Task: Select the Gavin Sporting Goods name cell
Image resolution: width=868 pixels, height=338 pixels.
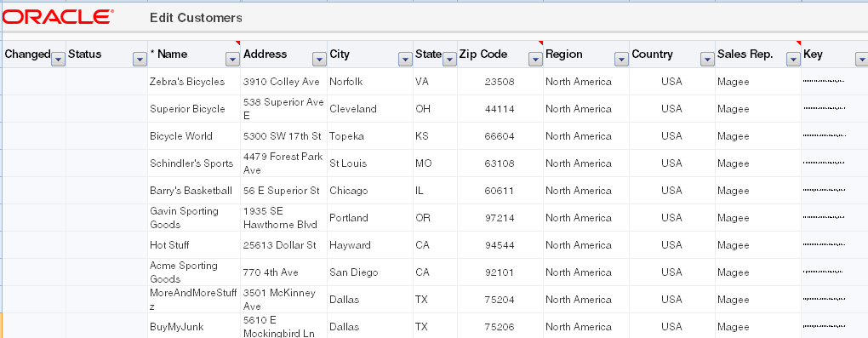Action: tap(194, 218)
